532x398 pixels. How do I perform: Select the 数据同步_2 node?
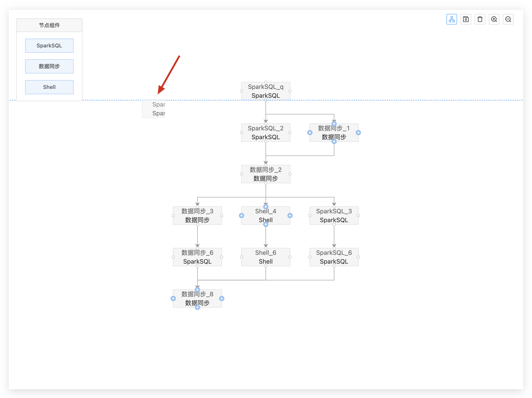tap(266, 174)
